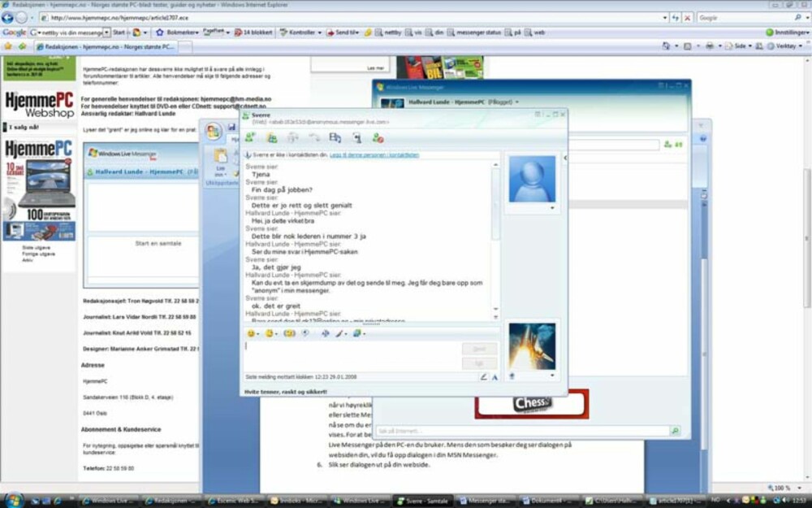Click 14 blokkert popup blocker button
The height and width of the screenshot is (508, 812).
(253, 33)
